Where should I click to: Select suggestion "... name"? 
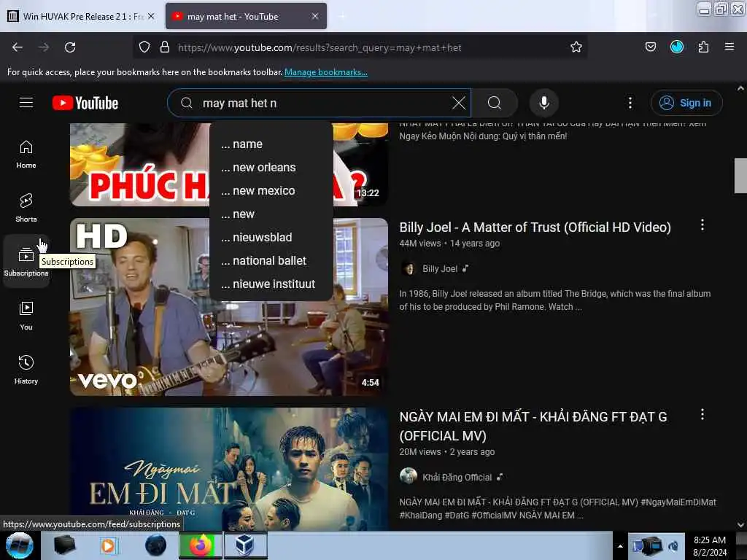271,144
